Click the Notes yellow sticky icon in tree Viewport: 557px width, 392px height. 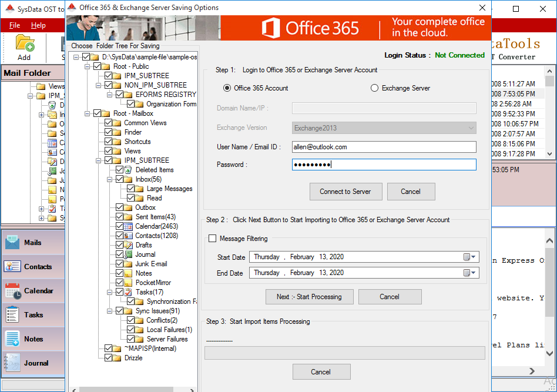[128, 273]
